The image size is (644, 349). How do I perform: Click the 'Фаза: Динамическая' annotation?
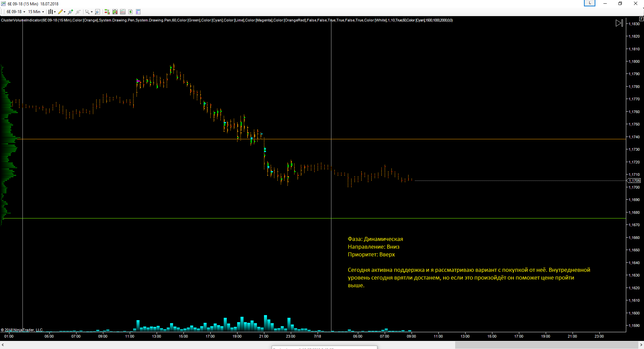375,239
